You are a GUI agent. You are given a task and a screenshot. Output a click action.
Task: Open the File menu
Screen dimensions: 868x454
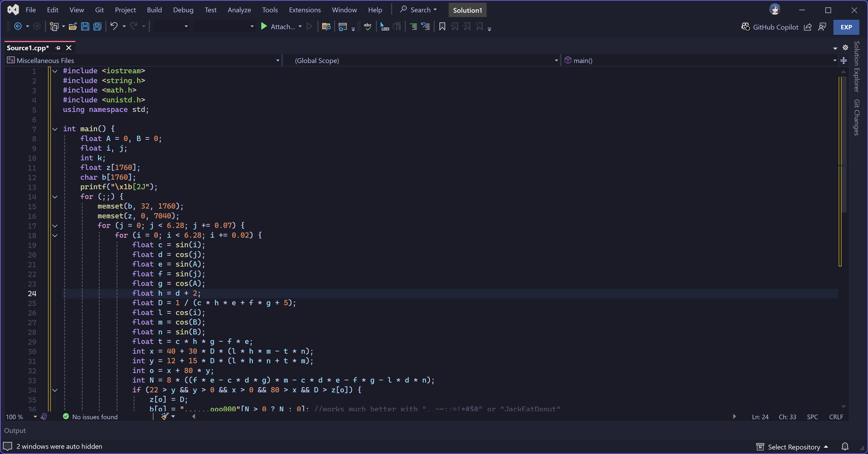pyautogui.click(x=31, y=10)
